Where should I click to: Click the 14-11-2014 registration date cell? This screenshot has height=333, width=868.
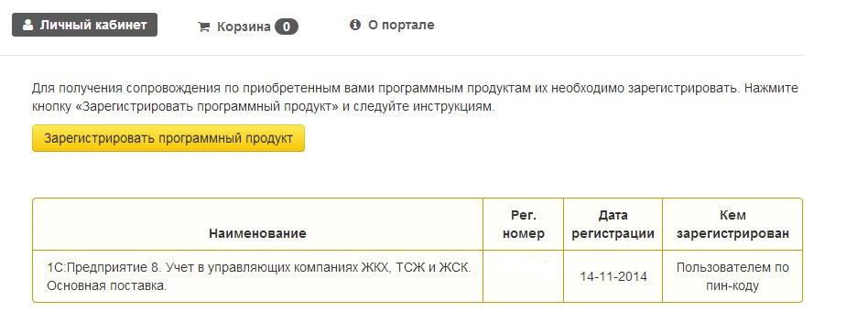point(613,276)
